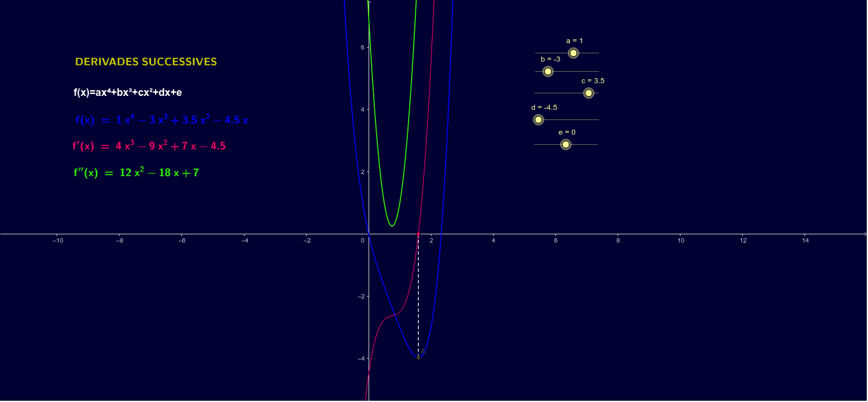Viewport: 868px width, 402px height.
Task: Click the slider d = -4.5 handle
Action: click(538, 119)
